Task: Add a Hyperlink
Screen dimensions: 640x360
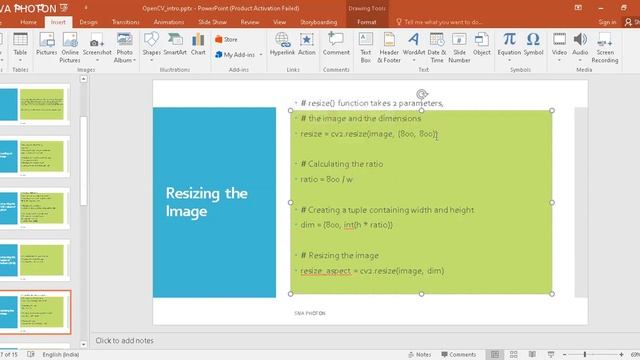Action: (x=282, y=44)
